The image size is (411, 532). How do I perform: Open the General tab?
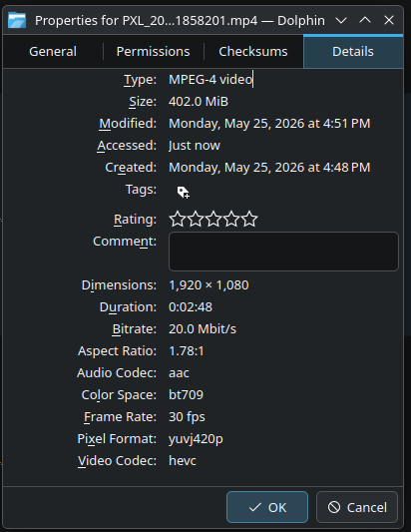point(53,52)
